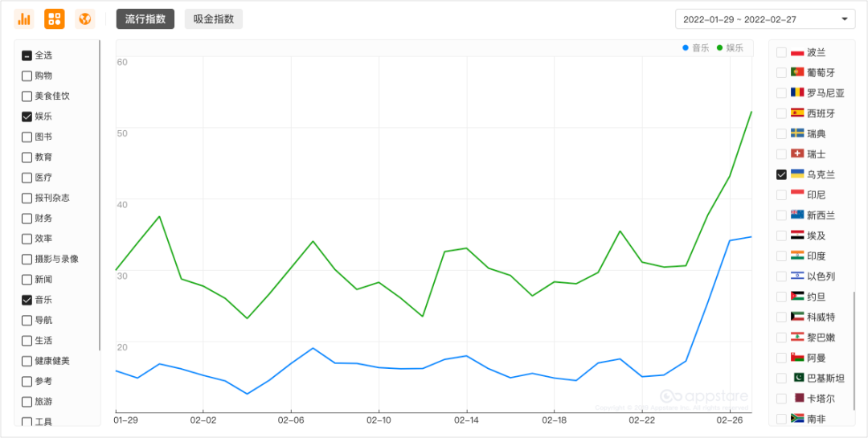Click the date range dropdown arrow
Viewport: 868px width, 438px height.
(x=844, y=18)
